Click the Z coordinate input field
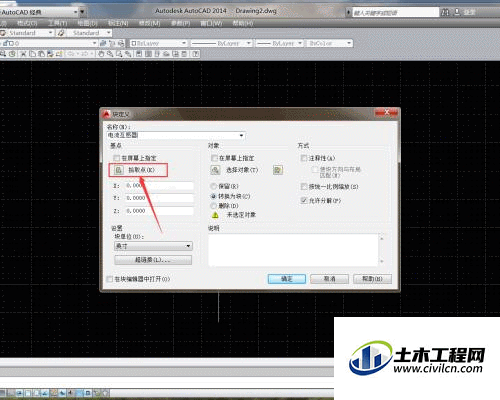The width and height of the screenshot is (500, 400). coord(159,211)
